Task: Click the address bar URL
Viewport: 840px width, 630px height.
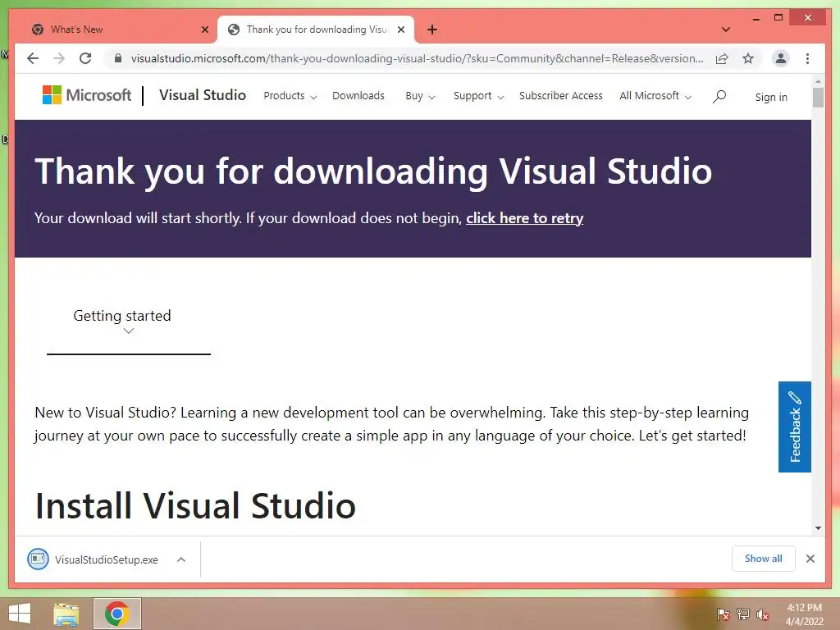Action: [x=418, y=58]
